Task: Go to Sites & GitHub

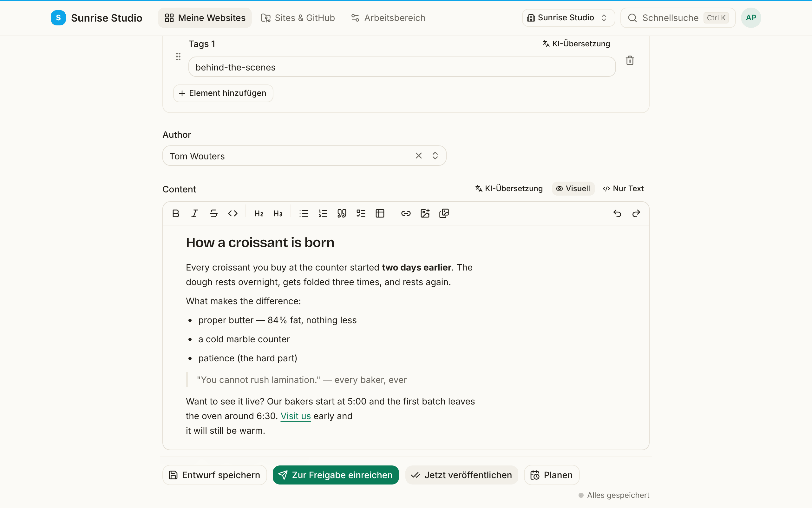Action: tap(298, 18)
